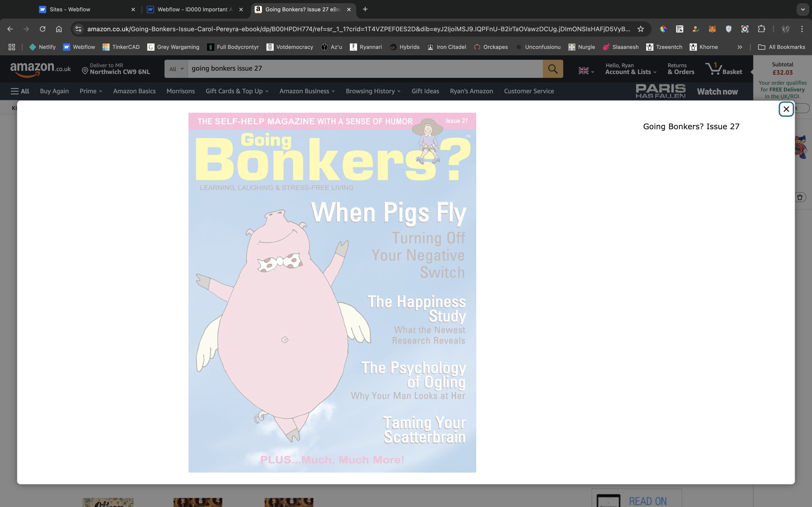Open the All hamburger menu

tap(20, 91)
